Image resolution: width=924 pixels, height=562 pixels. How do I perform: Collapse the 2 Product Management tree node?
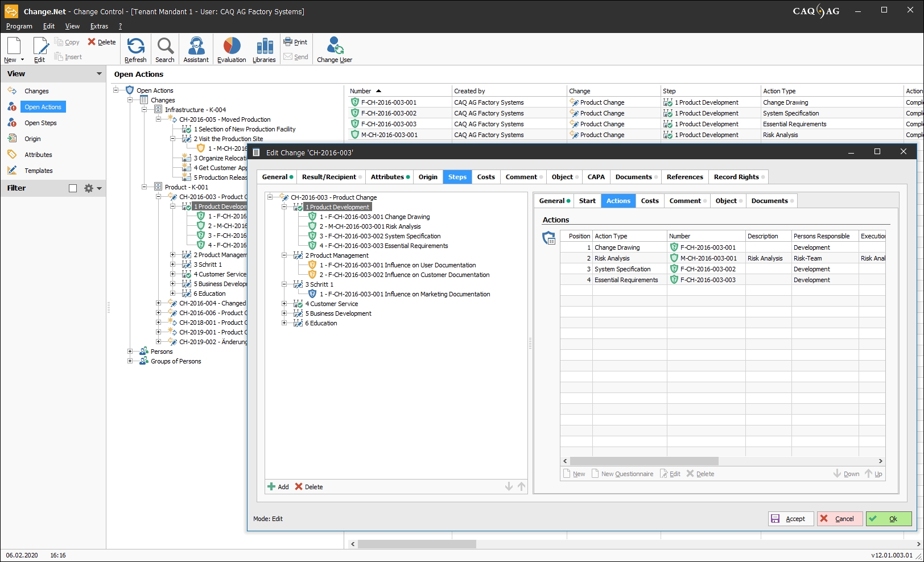pos(284,255)
